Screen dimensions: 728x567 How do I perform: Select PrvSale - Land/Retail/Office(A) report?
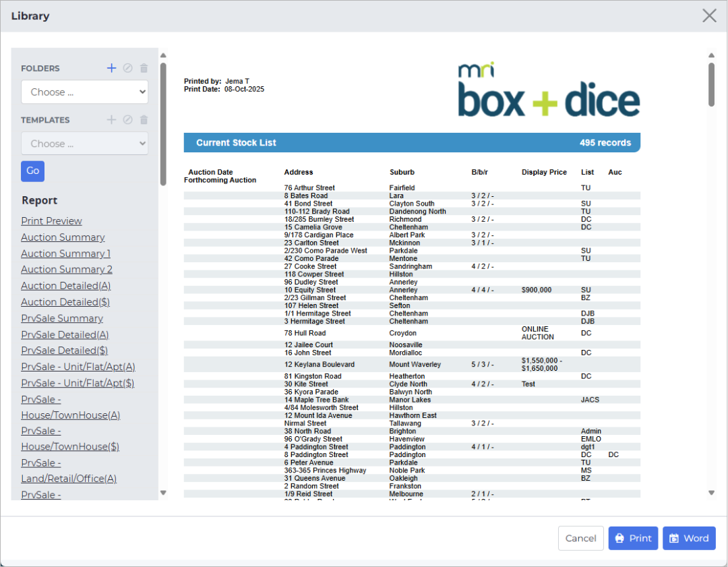[x=69, y=471]
